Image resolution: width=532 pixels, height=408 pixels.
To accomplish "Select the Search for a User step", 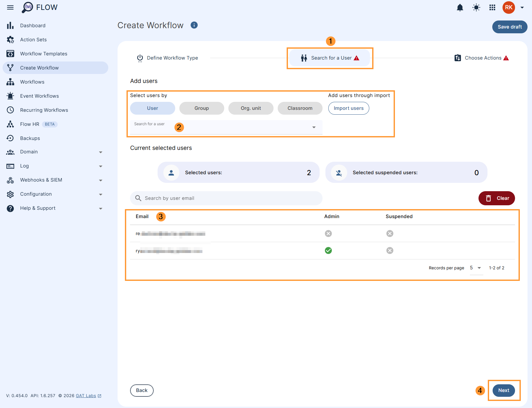I will (x=330, y=58).
